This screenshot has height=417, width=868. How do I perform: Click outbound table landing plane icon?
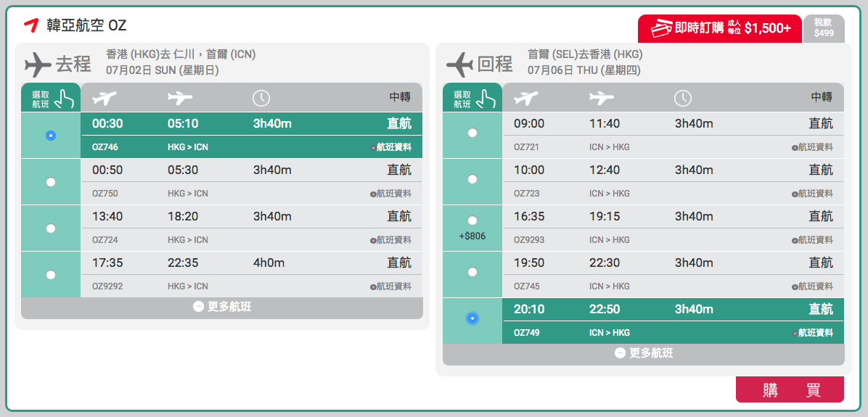pyautogui.click(x=180, y=98)
